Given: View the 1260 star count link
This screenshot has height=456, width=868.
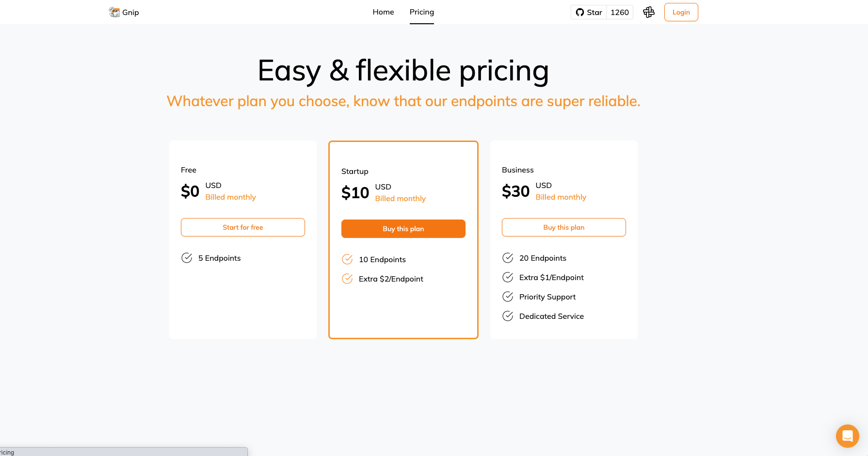Looking at the screenshot, I should [620, 12].
